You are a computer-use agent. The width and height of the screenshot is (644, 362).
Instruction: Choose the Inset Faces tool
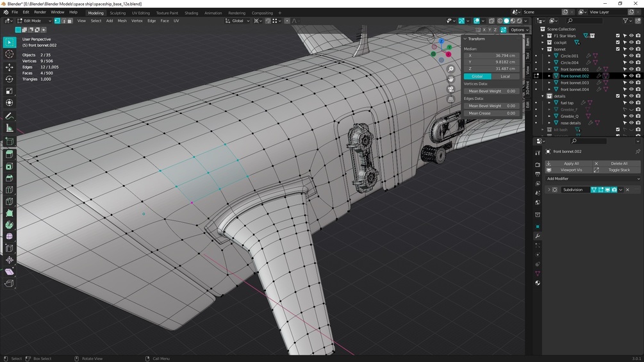(x=10, y=166)
